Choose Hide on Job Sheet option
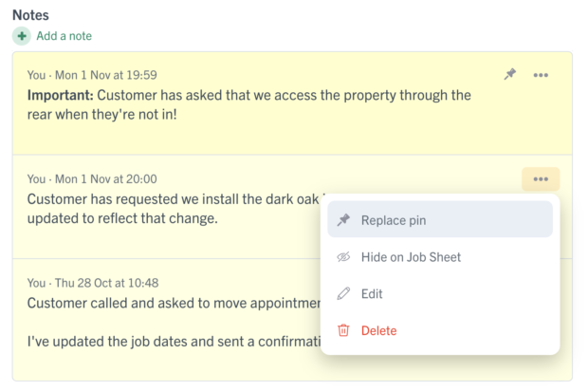The image size is (588, 391). (x=440, y=257)
